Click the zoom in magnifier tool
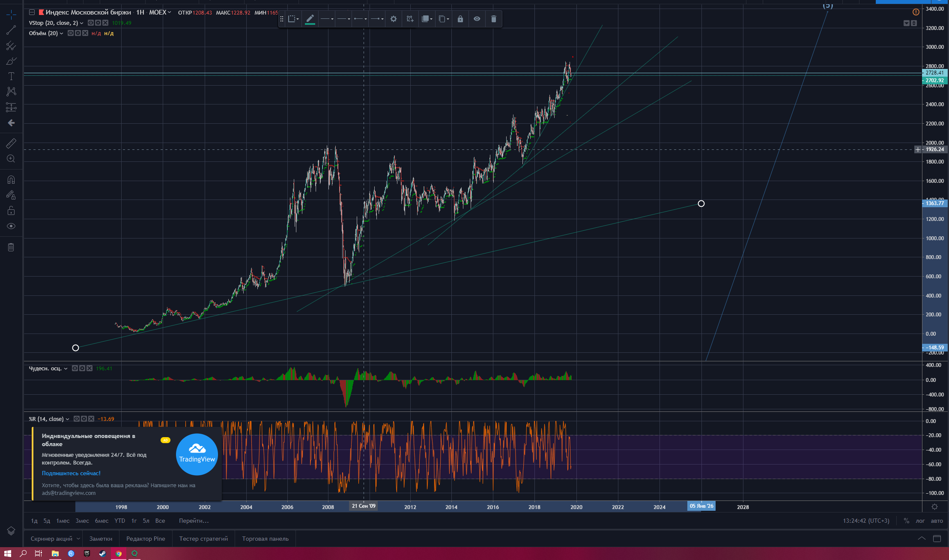 coord(11,159)
